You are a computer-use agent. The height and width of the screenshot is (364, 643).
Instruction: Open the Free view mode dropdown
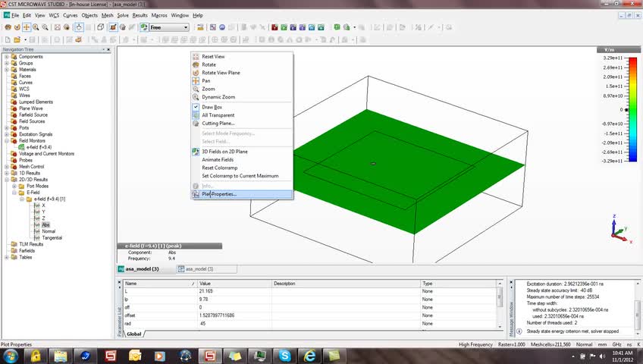pyautogui.click(x=169, y=27)
